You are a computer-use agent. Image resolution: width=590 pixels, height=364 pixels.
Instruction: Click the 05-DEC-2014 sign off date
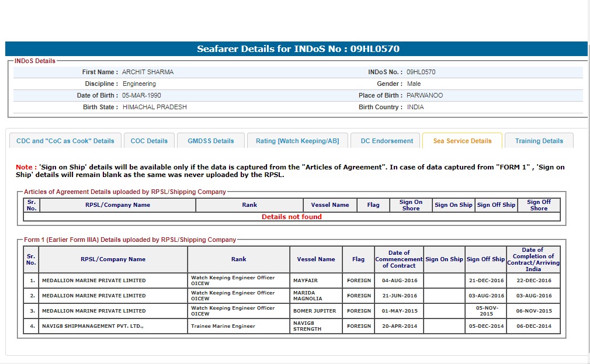(486, 326)
